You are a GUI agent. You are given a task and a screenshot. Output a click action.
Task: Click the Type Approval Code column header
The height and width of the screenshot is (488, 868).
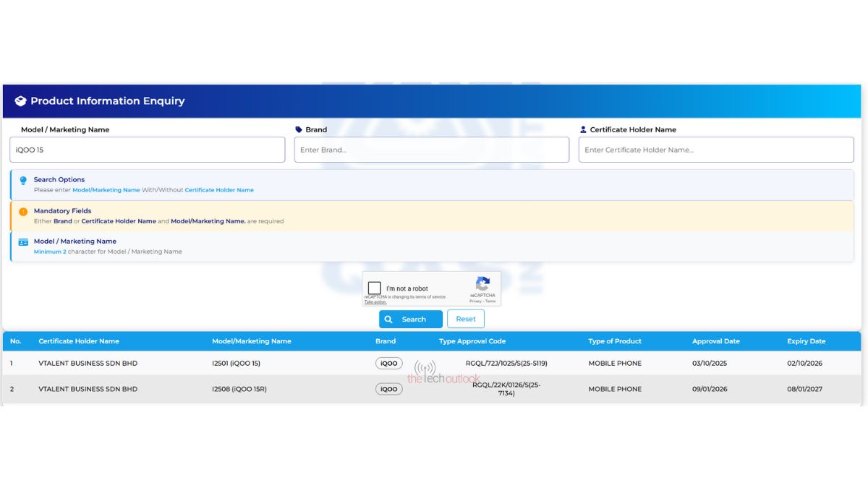click(472, 341)
